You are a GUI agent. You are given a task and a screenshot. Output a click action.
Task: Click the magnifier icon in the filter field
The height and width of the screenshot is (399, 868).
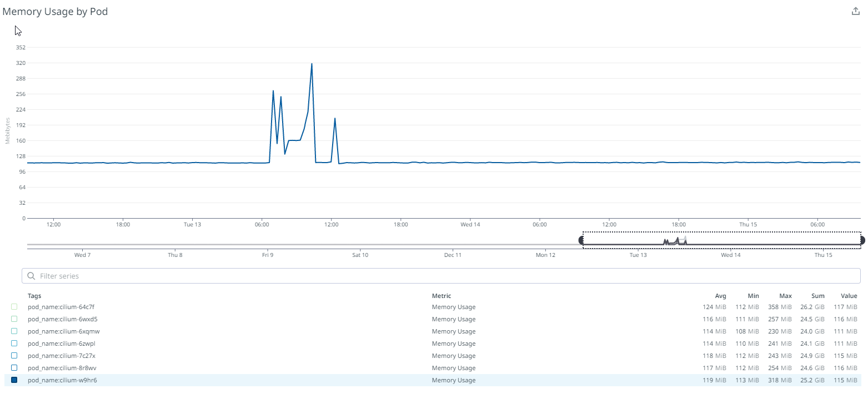[x=32, y=276]
